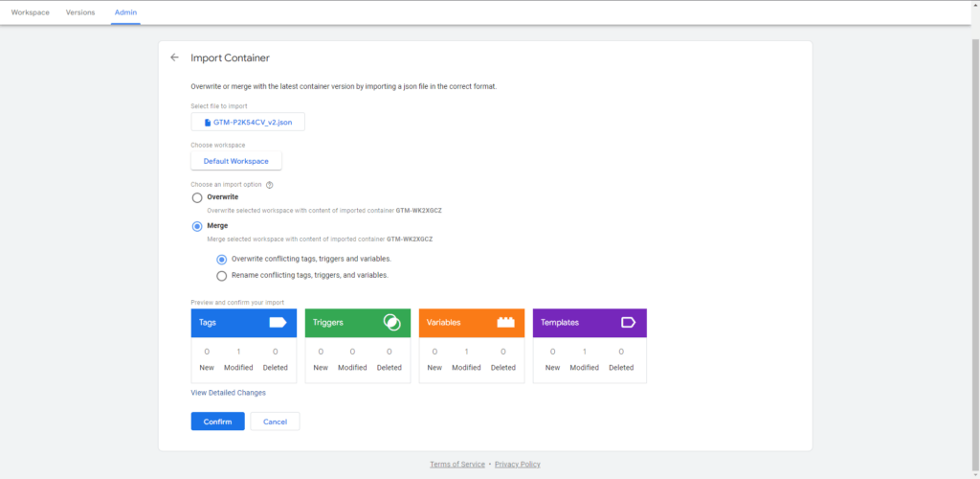Click the label icon on the Templates card

tap(628, 323)
